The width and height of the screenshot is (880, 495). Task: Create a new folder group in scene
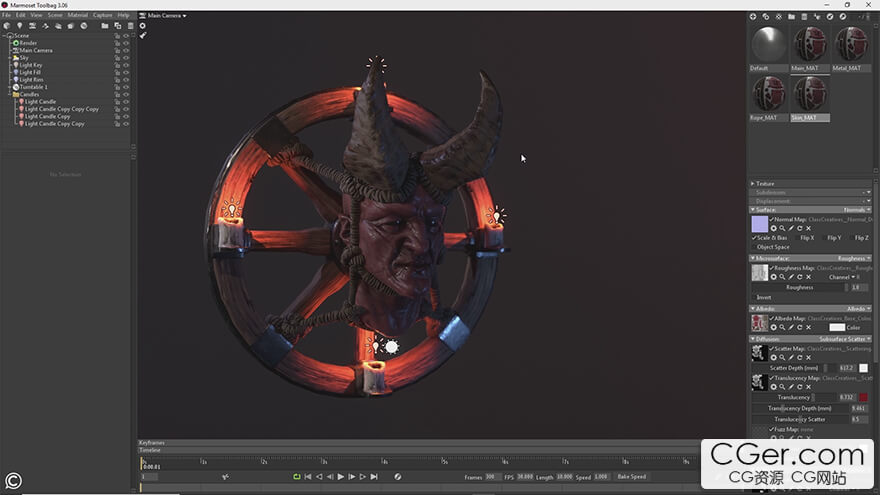pyautogui.click(x=105, y=26)
